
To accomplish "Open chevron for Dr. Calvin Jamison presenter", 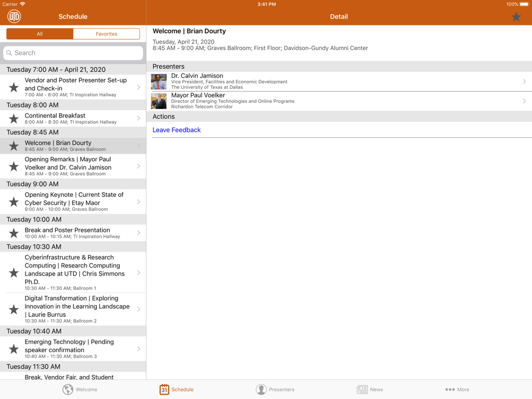I will (524, 81).
